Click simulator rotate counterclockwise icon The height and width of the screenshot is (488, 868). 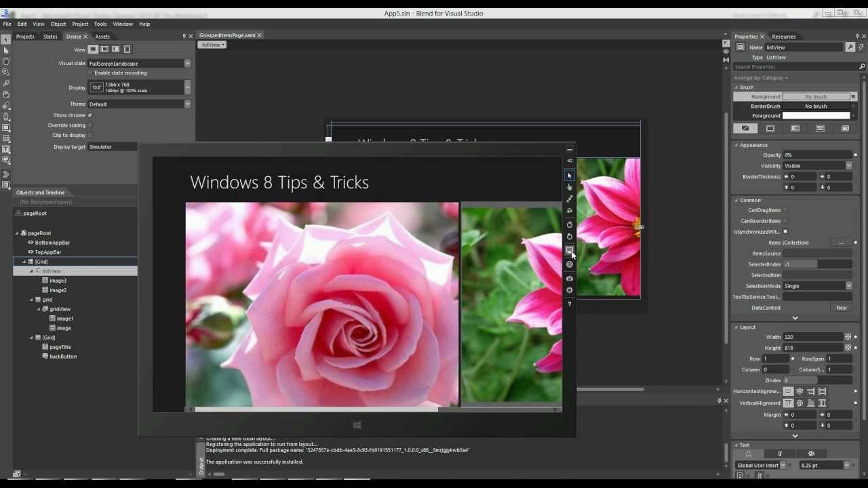(570, 237)
